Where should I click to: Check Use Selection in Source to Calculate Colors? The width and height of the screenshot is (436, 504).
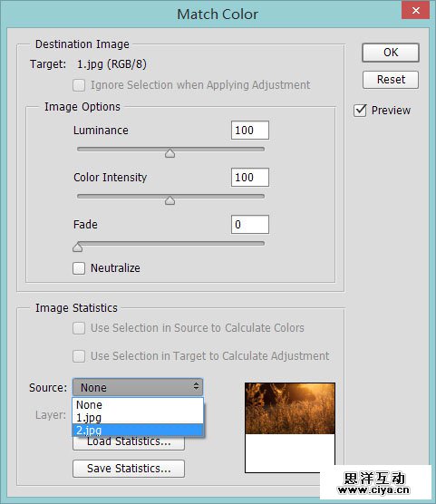pos(79,328)
